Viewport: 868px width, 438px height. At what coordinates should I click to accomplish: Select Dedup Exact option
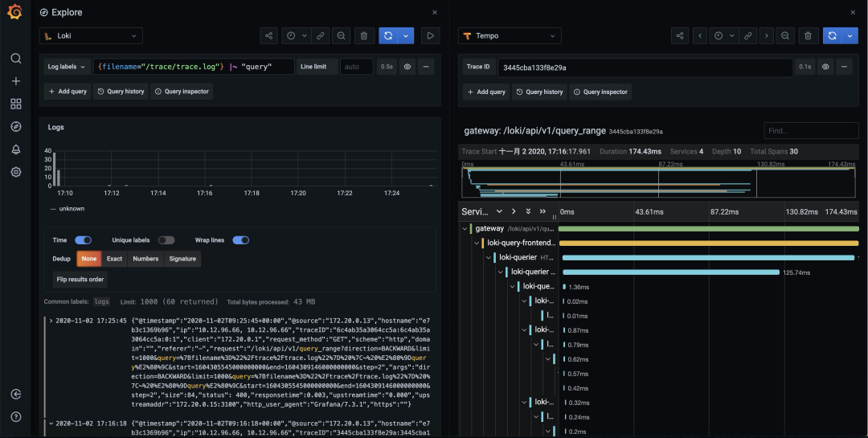click(115, 259)
